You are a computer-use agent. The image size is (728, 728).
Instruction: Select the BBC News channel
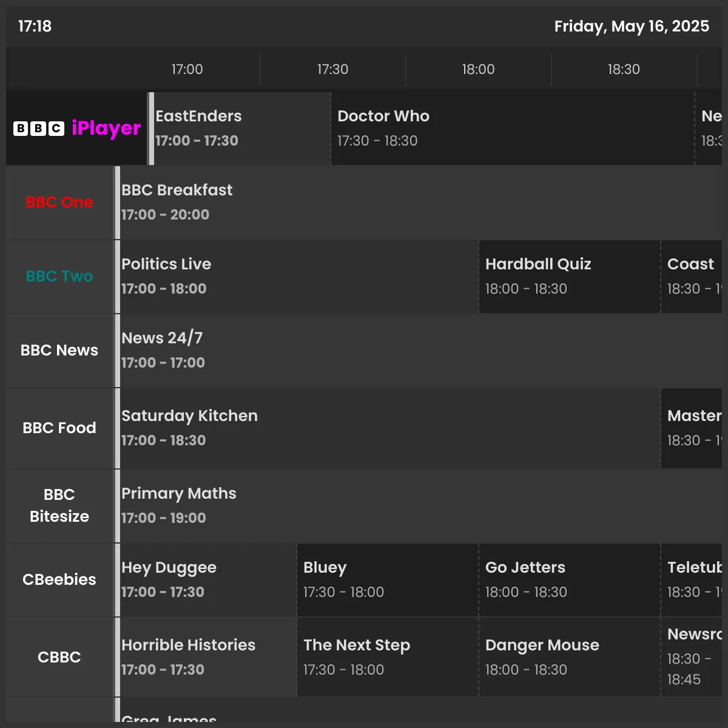point(59,351)
